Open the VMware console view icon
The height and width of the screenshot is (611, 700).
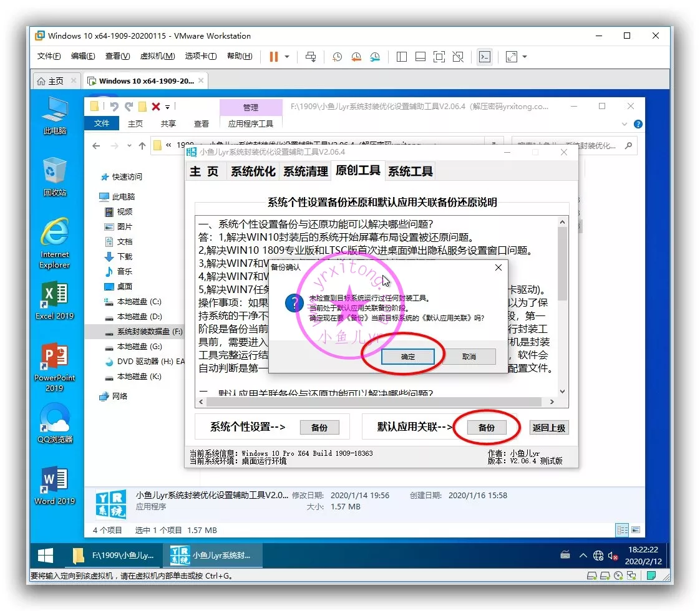(484, 57)
